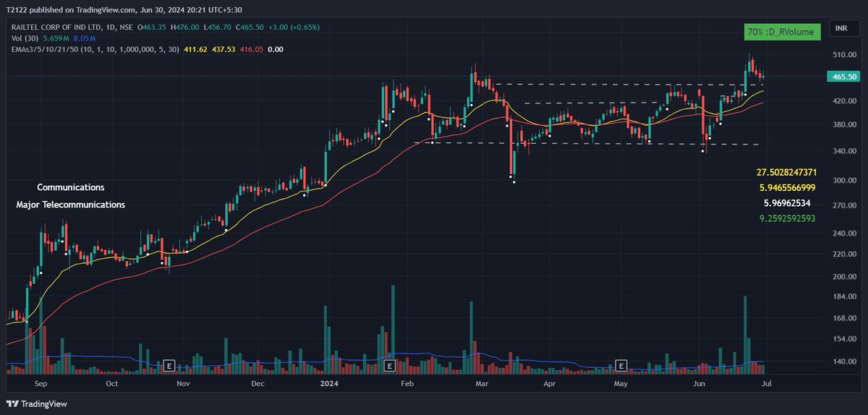Viewport: 868px width, 415px height.
Task: Click the Dec label on the time axis
Action: pos(258,384)
